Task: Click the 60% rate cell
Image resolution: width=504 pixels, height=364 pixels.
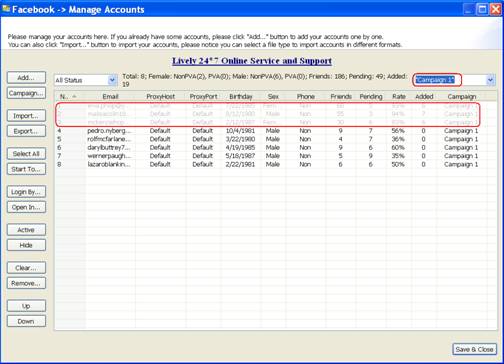Action: [x=398, y=147]
